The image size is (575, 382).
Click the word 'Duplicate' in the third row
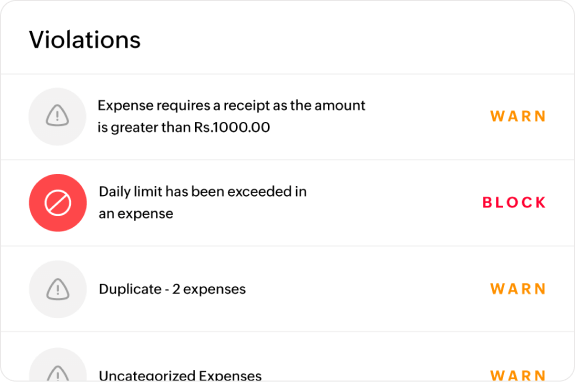pos(130,289)
